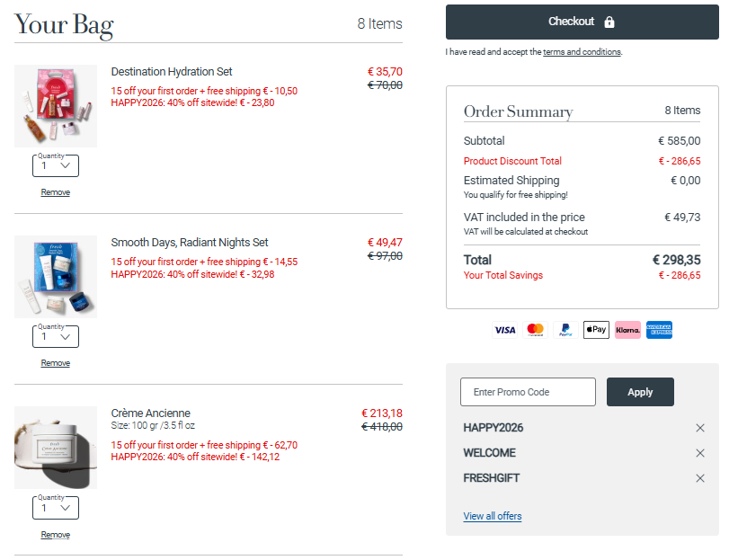Click the Klarna payment icon

click(x=627, y=330)
